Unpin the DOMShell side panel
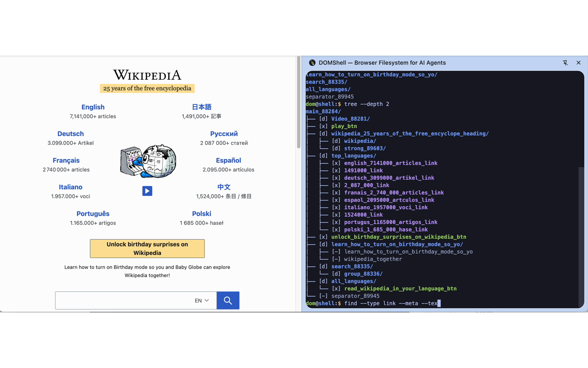588x368 pixels. tap(565, 63)
